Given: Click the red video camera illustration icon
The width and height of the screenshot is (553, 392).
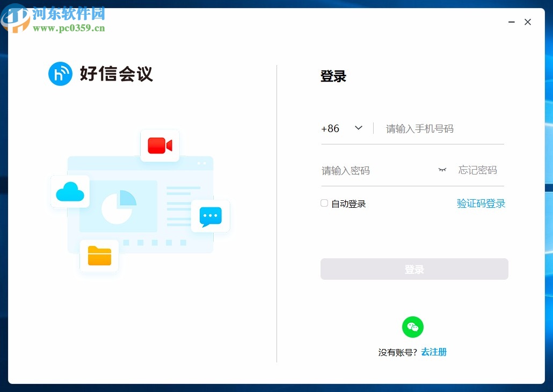Looking at the screenshot, I should point(159,144).
